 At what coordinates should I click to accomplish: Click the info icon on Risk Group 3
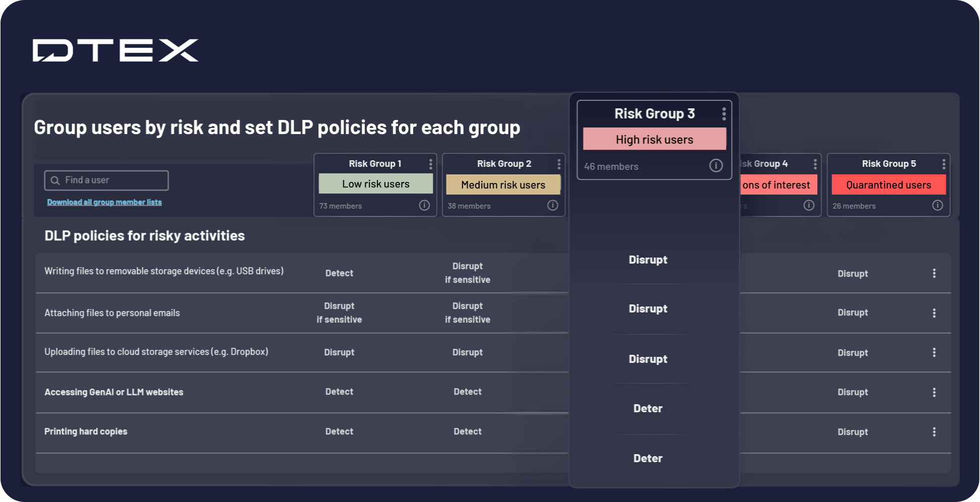coord(716,165)
